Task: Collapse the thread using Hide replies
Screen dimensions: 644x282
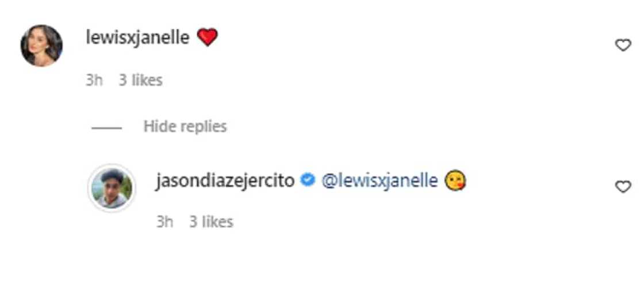Action: [185, 126]
